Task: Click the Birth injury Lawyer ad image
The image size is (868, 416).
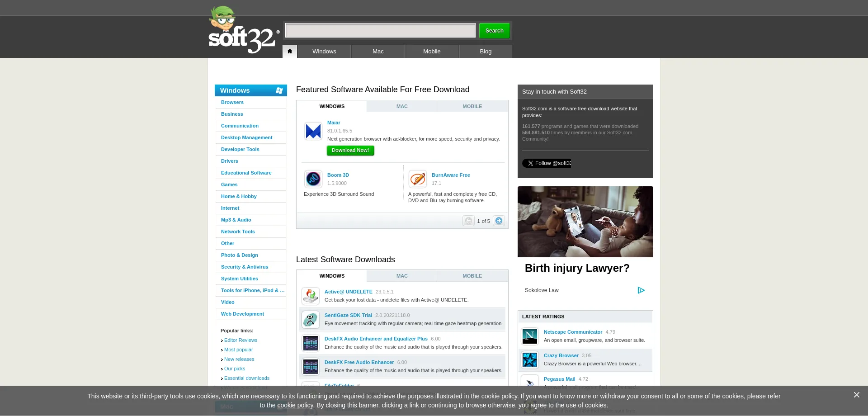Action: [585, 222]
